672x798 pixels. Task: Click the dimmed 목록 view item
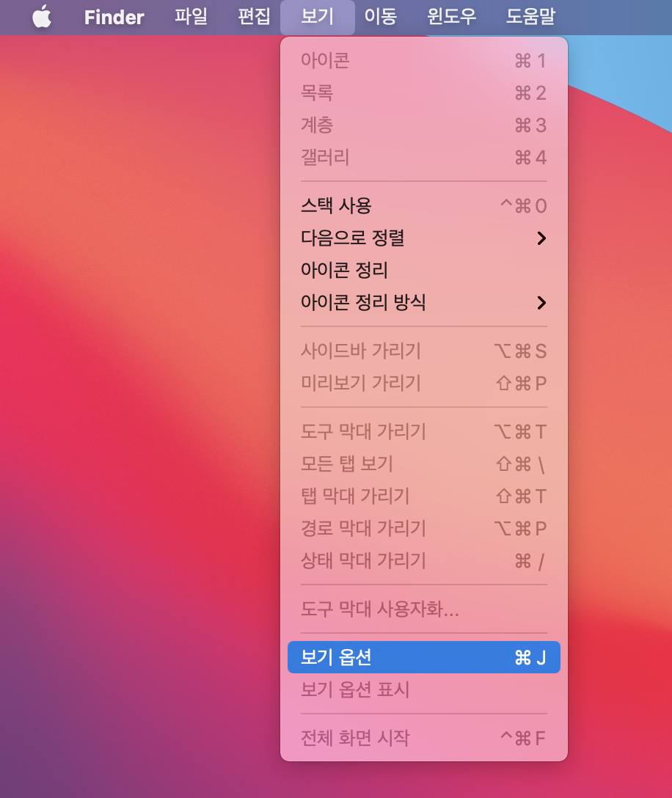pyautogui.click(x=423, y=92)
